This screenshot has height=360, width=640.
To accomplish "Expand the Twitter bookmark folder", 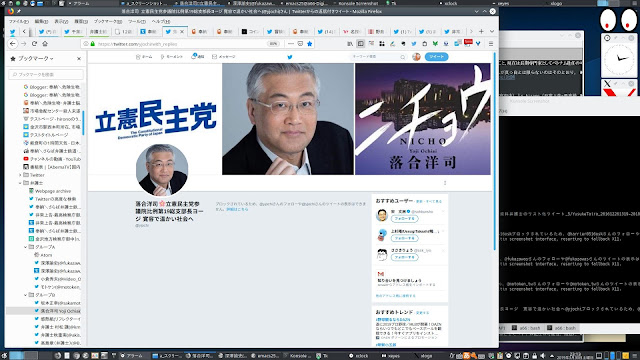I will click(20, 175).
